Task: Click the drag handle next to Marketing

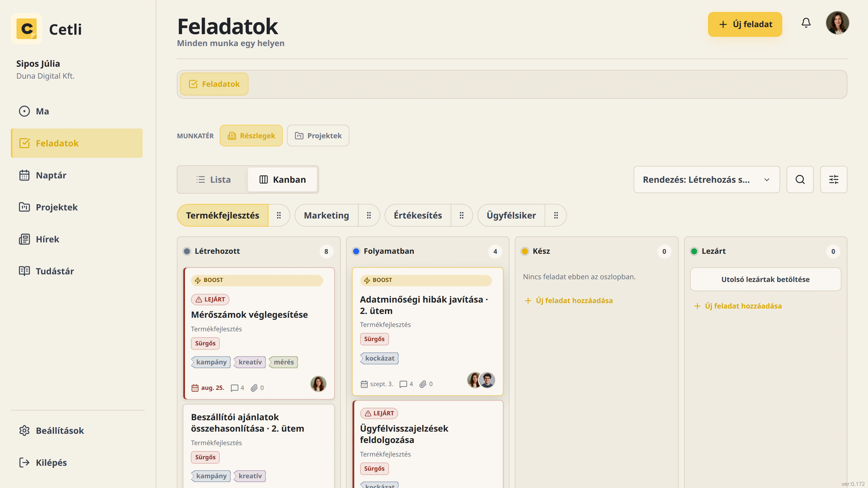Action: pyautogui.click(x=369, y=215)
